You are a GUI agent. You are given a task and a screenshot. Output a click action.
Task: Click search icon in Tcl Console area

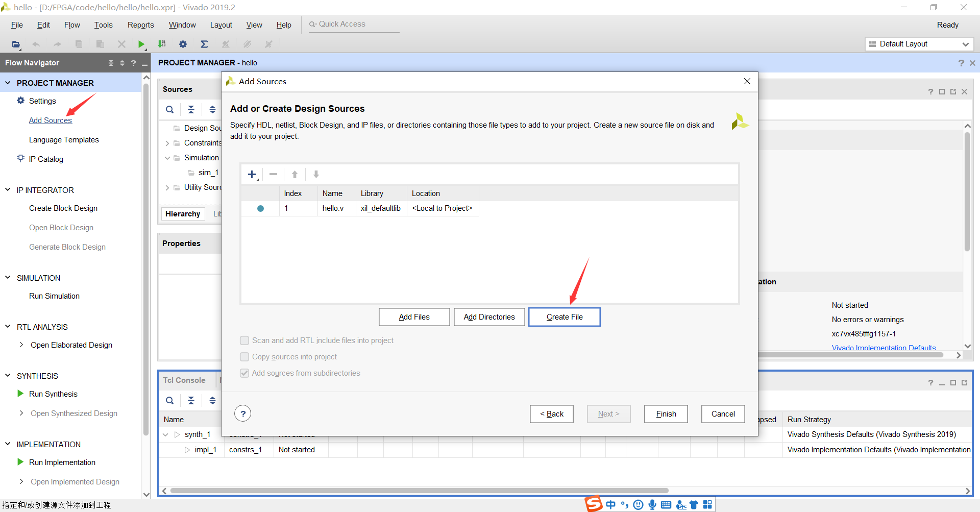pyautogui.click(x=170, y=401)
